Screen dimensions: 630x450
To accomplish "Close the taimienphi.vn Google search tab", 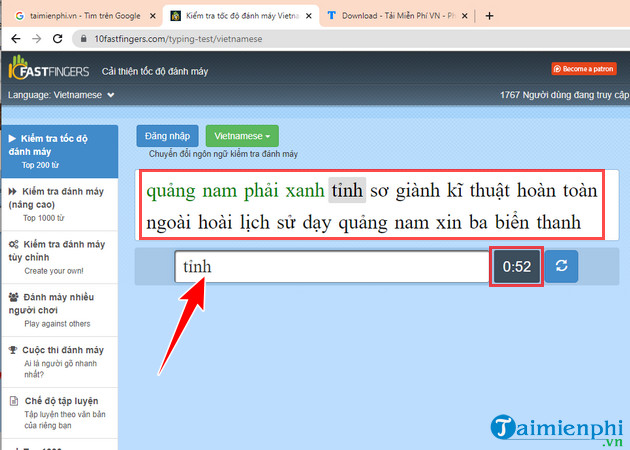I will click(153, 16).
